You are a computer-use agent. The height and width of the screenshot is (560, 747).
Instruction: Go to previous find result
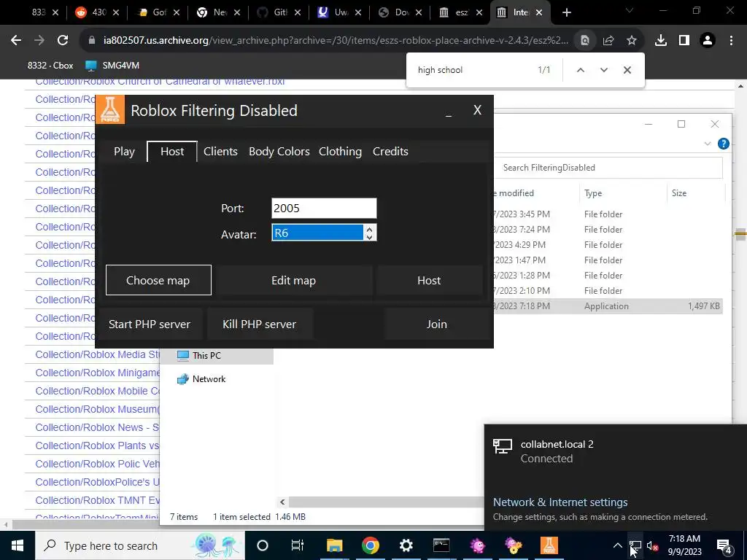580,70
